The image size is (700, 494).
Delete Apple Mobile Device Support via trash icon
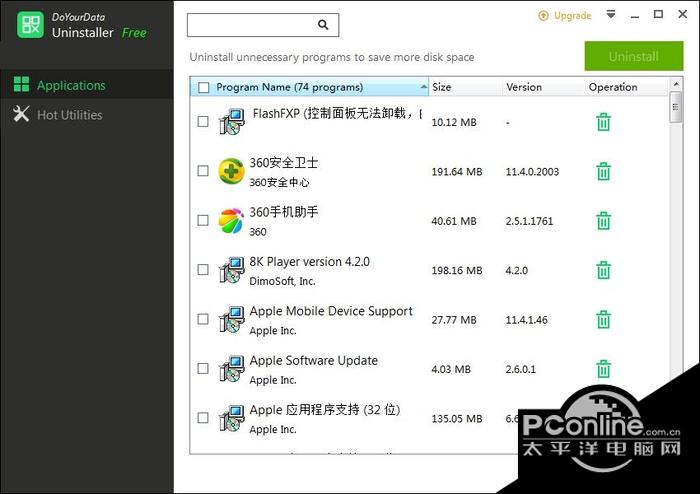[603, 320]
